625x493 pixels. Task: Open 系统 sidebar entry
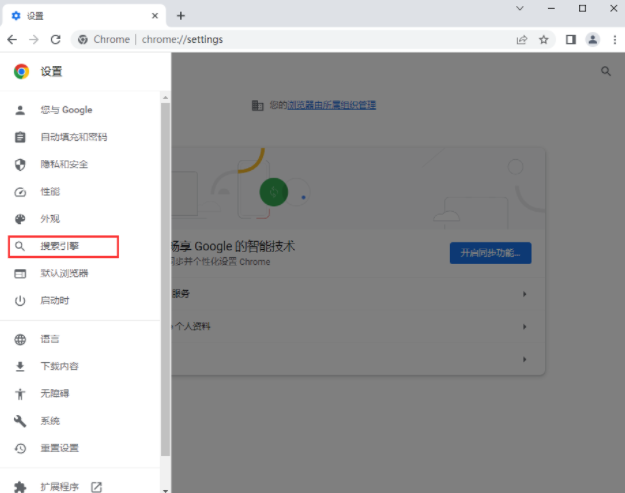click(80, 421)
